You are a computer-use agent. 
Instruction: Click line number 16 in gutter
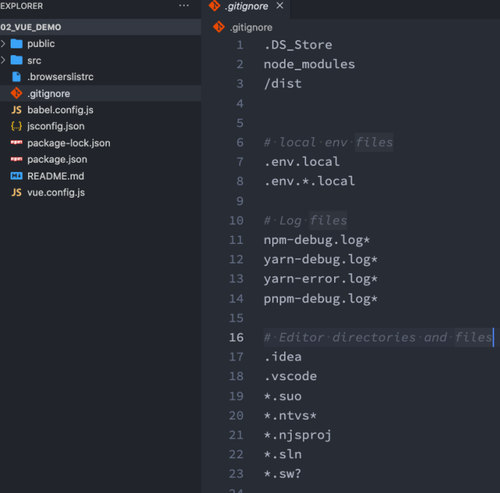pyautogui.click(x=236, y=337)
